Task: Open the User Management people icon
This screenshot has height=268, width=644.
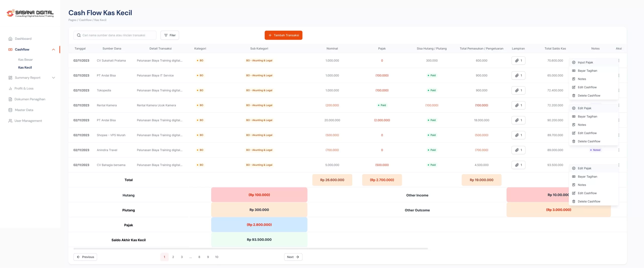Action: coord(10,121)
